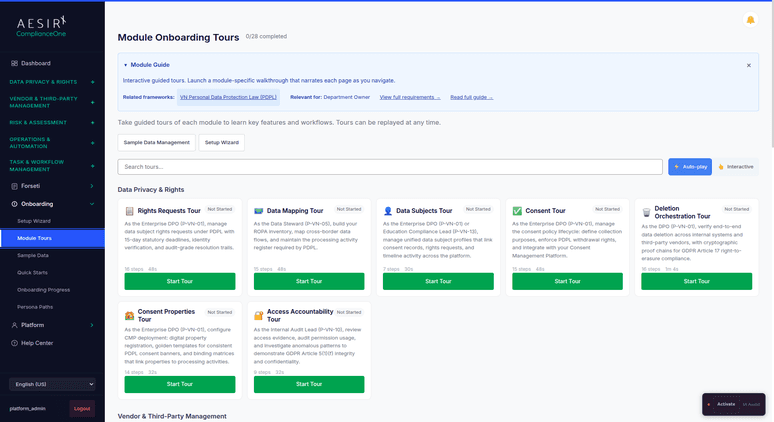
Task: Click the Rights Requests Tour card icon
Action: (x=129, y=211)
